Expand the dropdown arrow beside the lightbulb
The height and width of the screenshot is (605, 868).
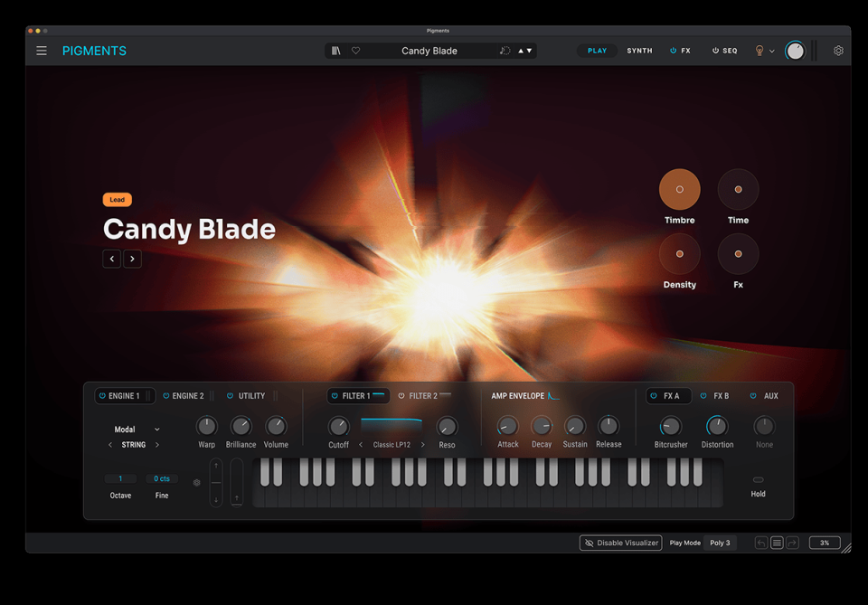pyautogui.click(x=772, y=52)
